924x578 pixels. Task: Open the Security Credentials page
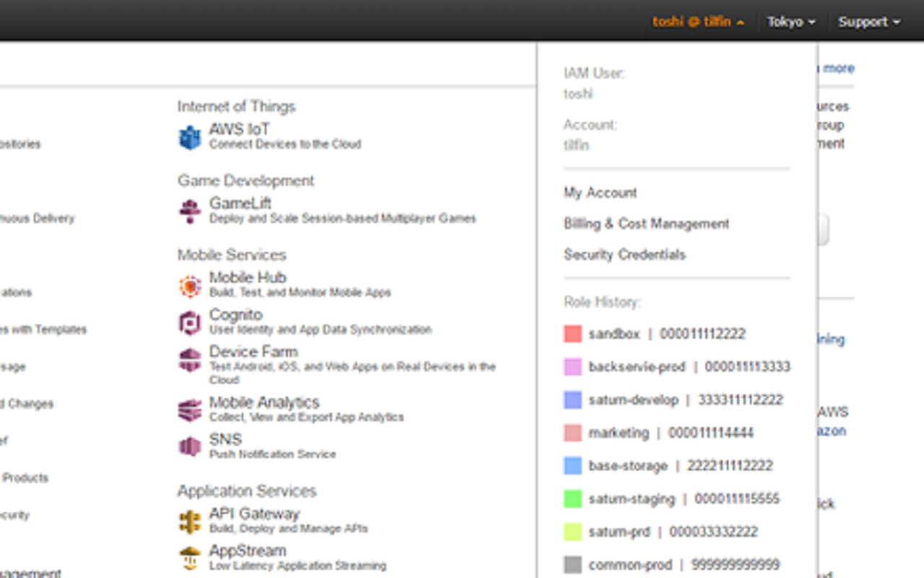(624, 254)
